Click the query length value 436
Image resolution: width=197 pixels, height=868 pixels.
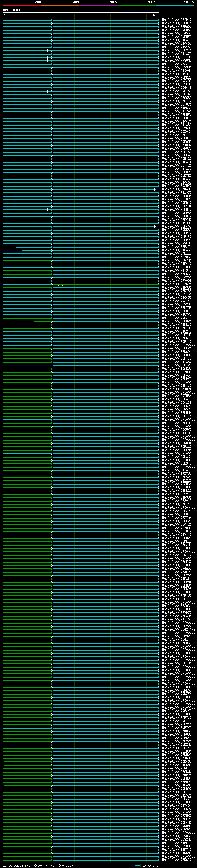click(x=155, y=15)
